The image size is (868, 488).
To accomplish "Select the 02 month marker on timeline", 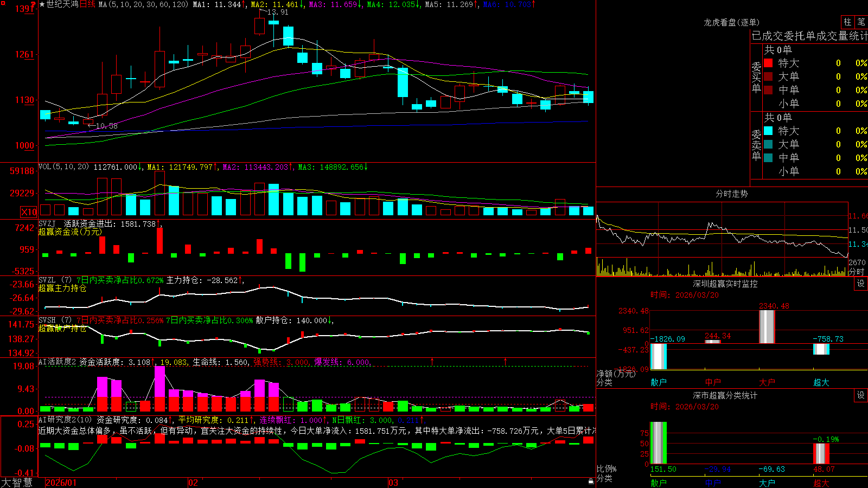I will point(193,483).
